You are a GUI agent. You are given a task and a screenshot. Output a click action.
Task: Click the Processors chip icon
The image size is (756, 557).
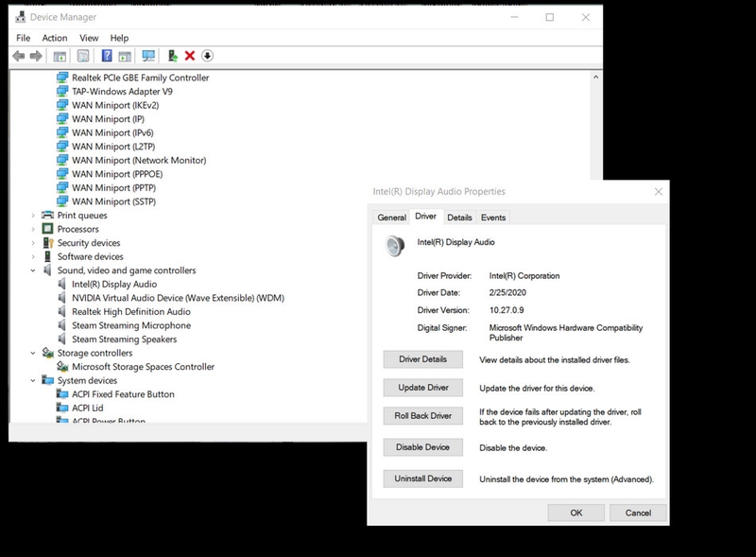tap(47, 229)
